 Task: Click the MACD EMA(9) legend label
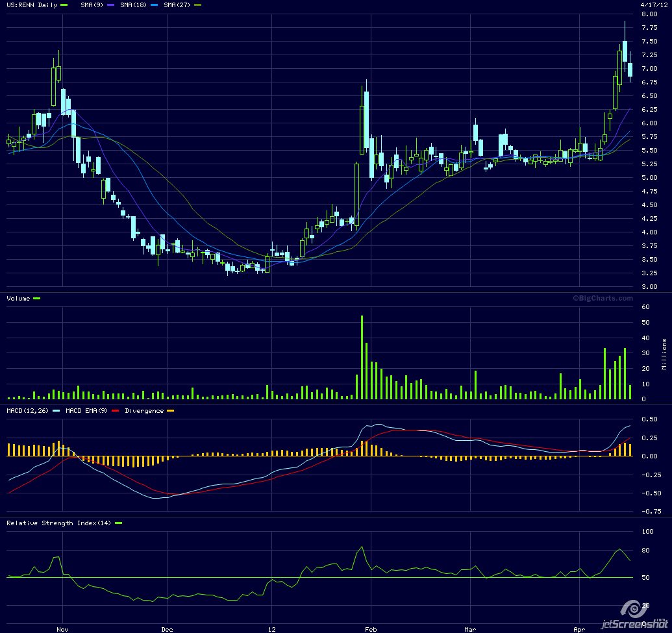86,411
